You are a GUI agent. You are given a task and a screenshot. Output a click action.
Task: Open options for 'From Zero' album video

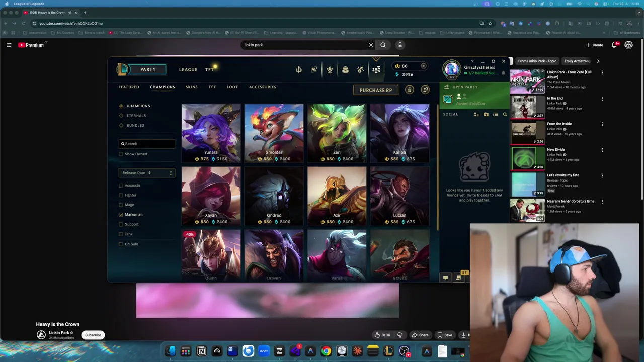pyautogui.click(x=602, y=72)
